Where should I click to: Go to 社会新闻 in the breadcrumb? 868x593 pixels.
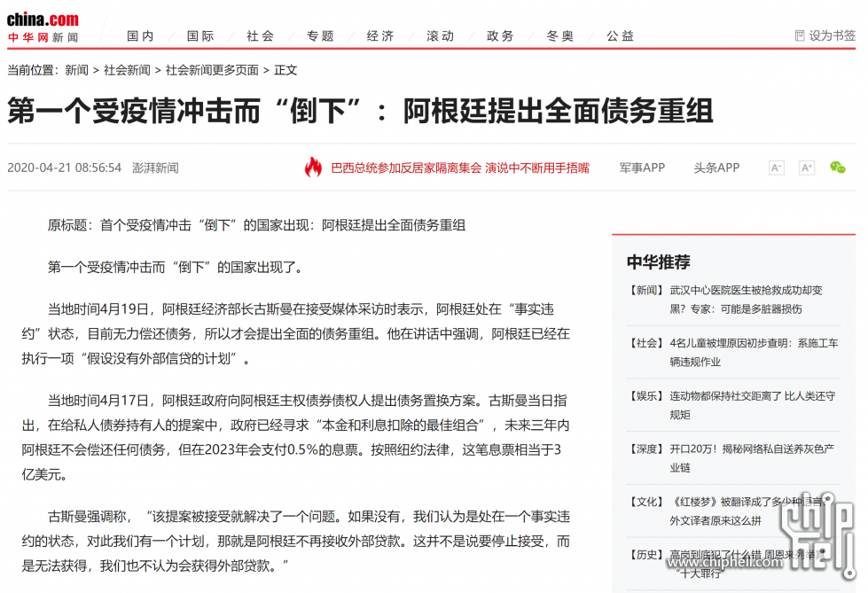click(127, 70)
